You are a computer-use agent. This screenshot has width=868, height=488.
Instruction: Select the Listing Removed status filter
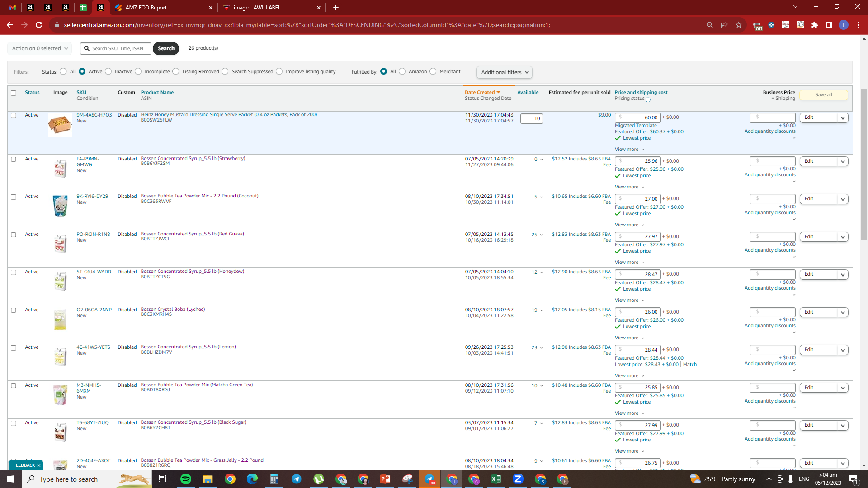176,71
